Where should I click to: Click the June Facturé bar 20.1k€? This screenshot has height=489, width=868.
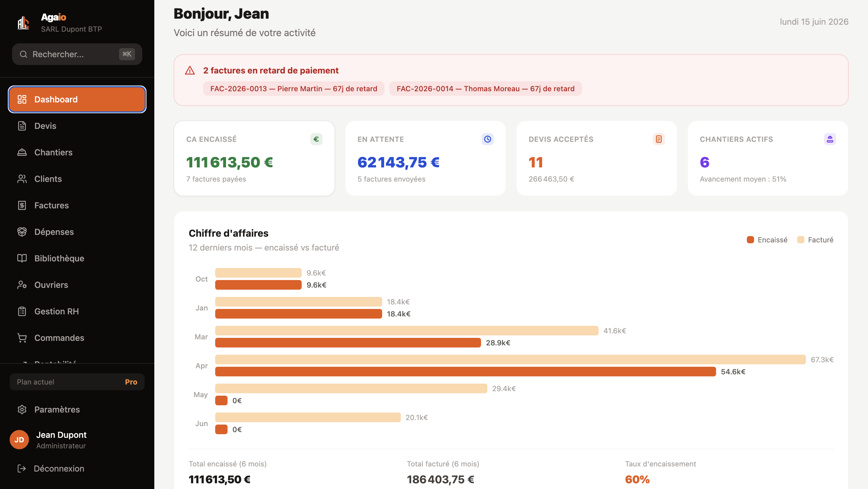click(308, 417)
